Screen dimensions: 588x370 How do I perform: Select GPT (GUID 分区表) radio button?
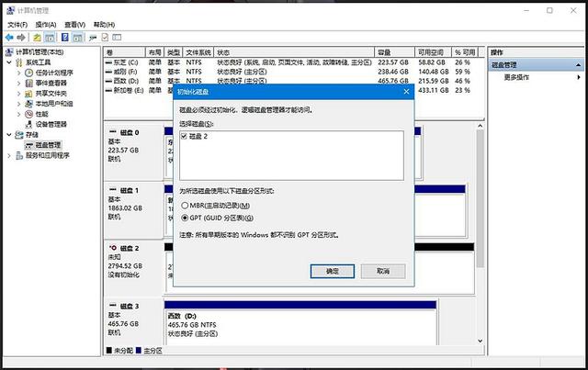[185, 218]
